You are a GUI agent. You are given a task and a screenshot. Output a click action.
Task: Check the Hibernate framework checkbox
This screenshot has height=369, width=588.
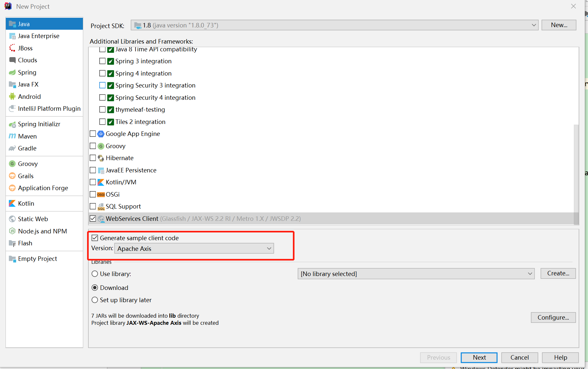tap(93, 158)
